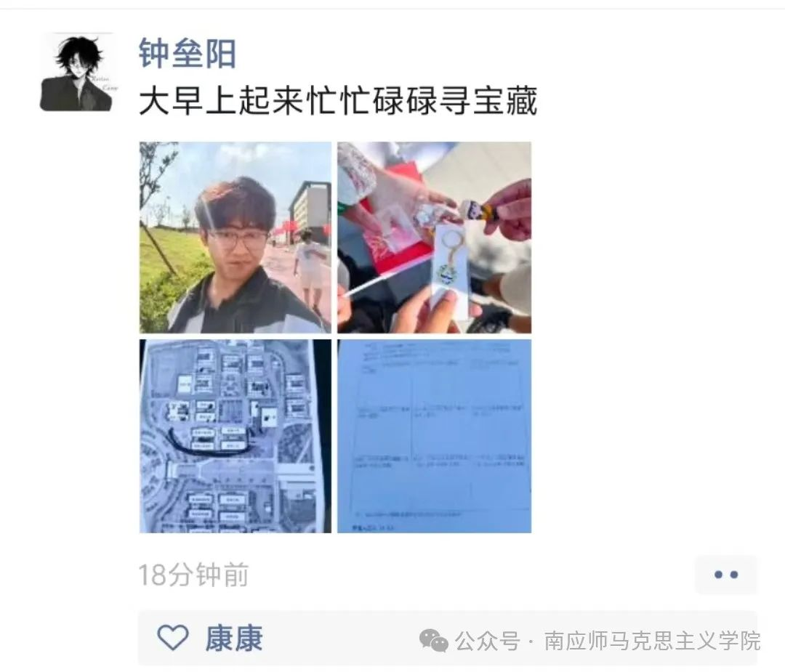The width and height of the screenshot is (785, 672).
Task: Tap the WeChat logo watermark icon
Action: 433,641
